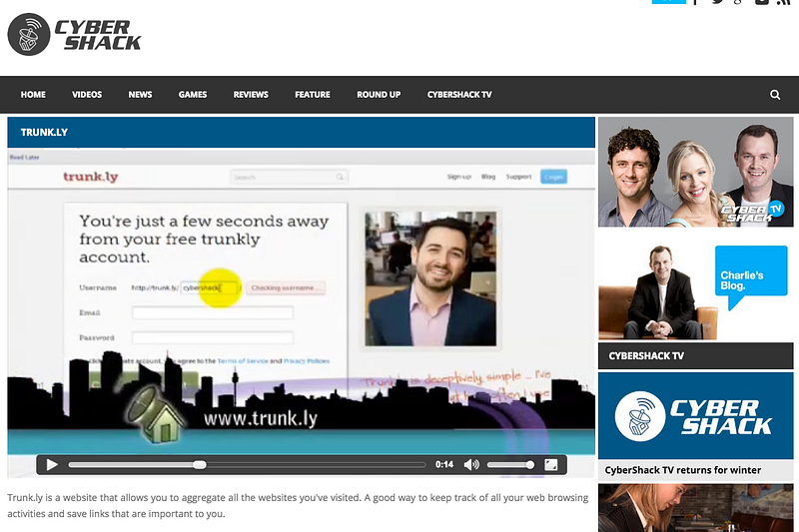This screenshot has height=532, width=799.
Task: Open the Charlie's Blog banner
Action: tap(695, 289)
